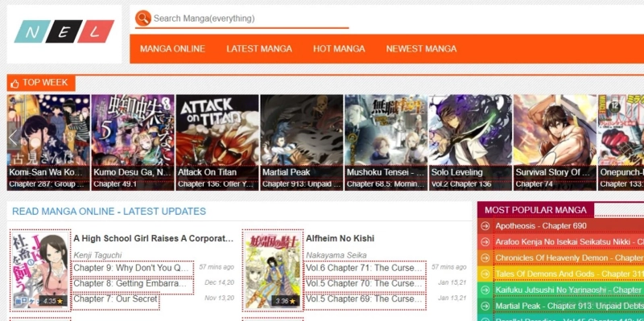
Task: Open Onepunch cover thumbnail
Action: [x=621, y=130]
